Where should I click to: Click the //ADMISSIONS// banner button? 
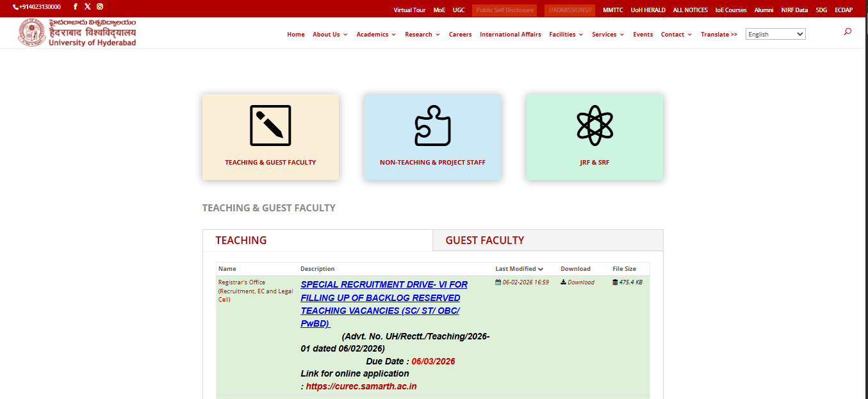tap(569, 10)
